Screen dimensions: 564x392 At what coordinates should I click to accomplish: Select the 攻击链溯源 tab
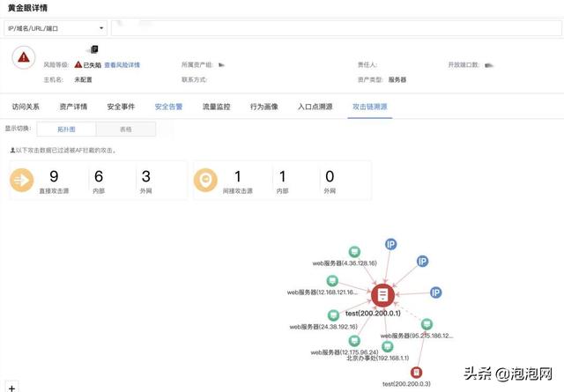point(370,107)
